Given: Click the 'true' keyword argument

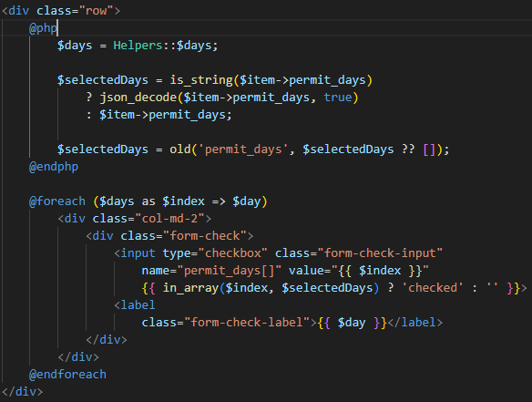Looking at the screenshot, I should (338, 98).
